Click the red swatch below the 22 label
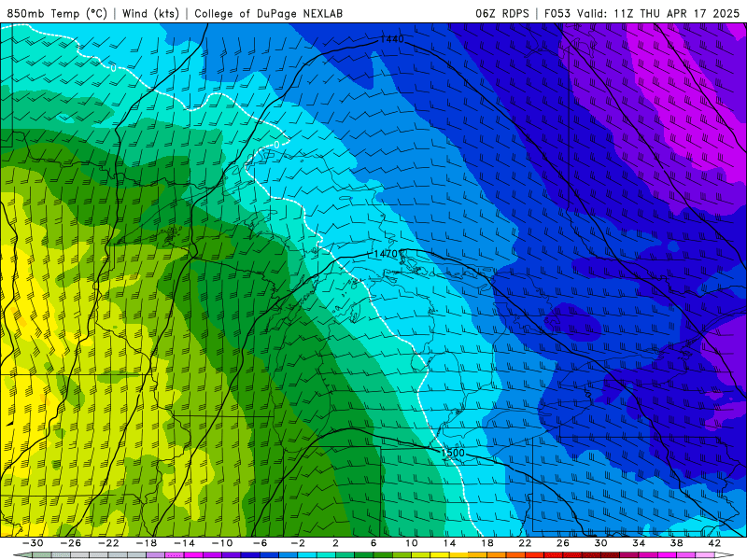The image size is (747, 560). (534, 555)
